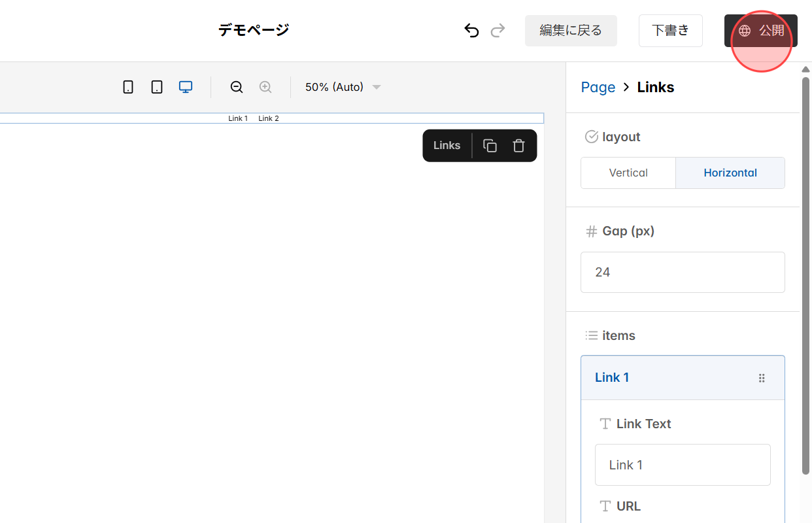Select the mobile preview icon
Image resolution: width=812 pixels, height=523 pixels.
[128, 86]
